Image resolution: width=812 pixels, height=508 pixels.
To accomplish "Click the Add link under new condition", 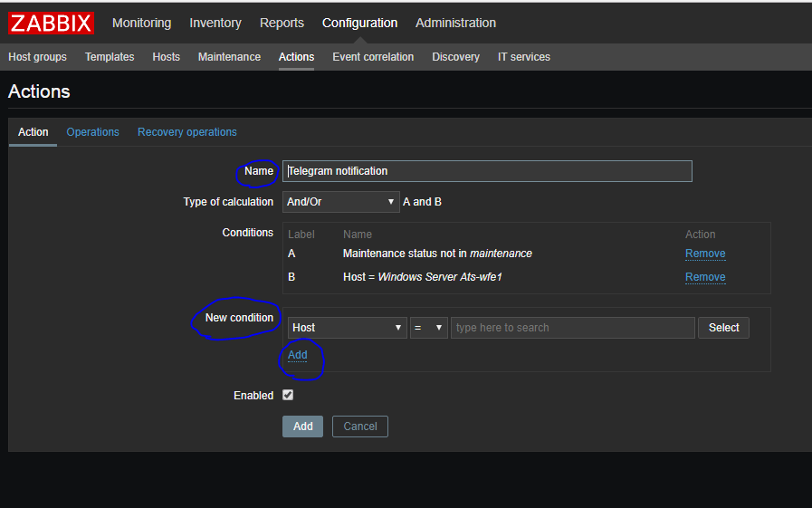I will click(x=298, y=355).
